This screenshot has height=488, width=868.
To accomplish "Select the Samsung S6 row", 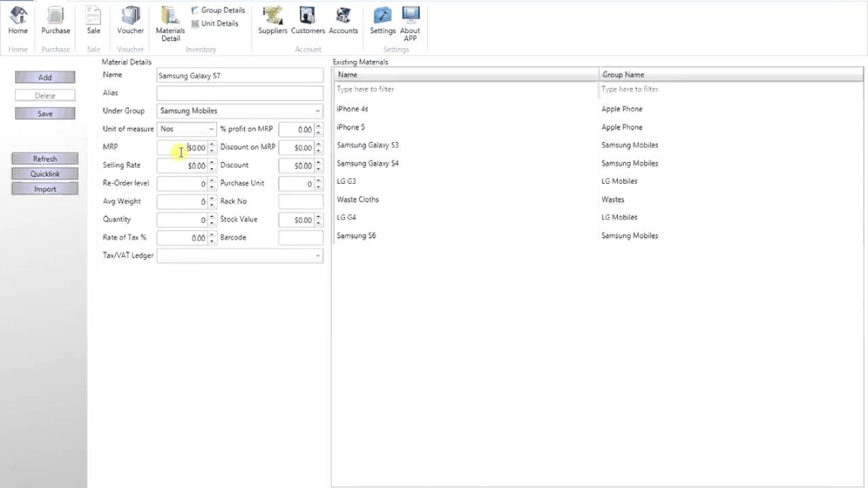I will pos(597,236).
